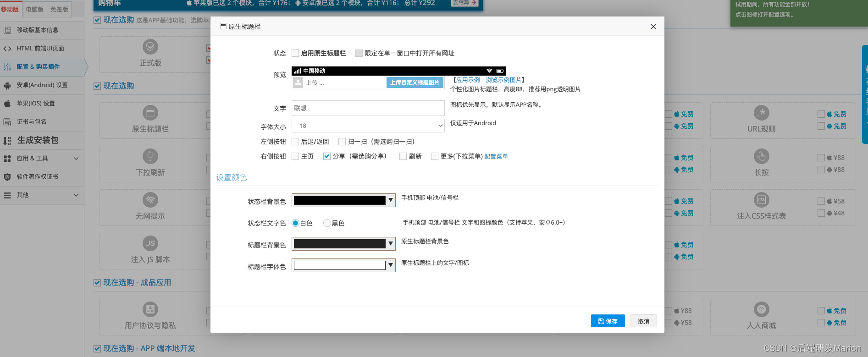868x357 pixels.
Task: Click the white 标题栏字体色 swatch
Action: pyautogui.click(x=339, y=265)
